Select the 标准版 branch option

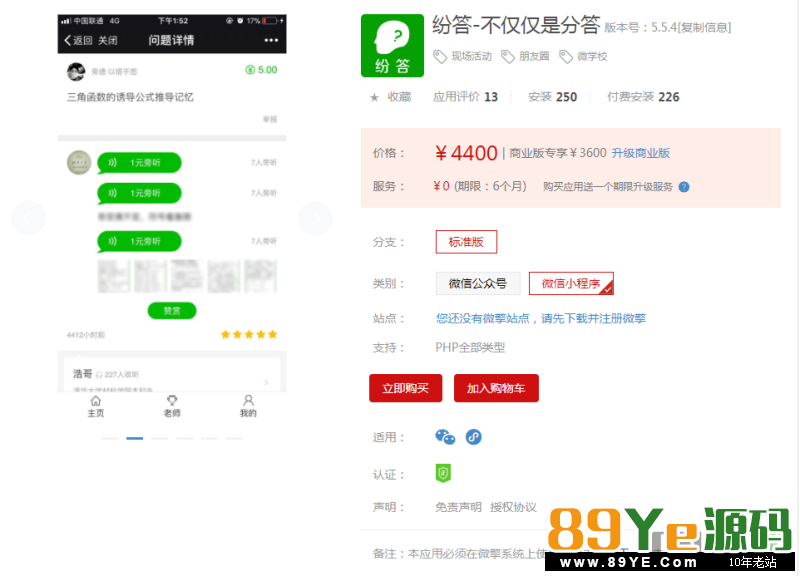[x=466, y=242]
